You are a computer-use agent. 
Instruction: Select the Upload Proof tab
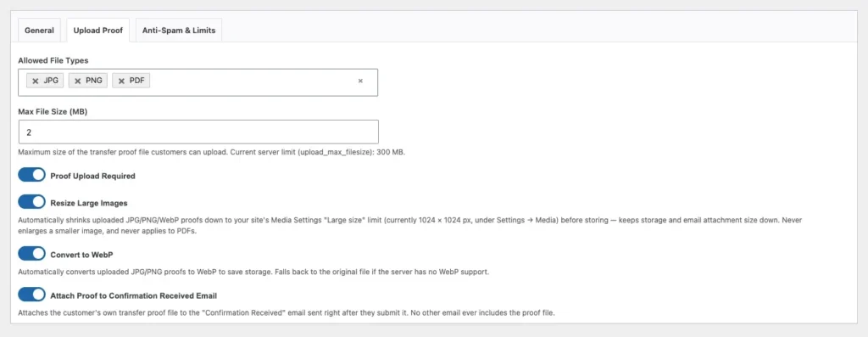[98, 31]
